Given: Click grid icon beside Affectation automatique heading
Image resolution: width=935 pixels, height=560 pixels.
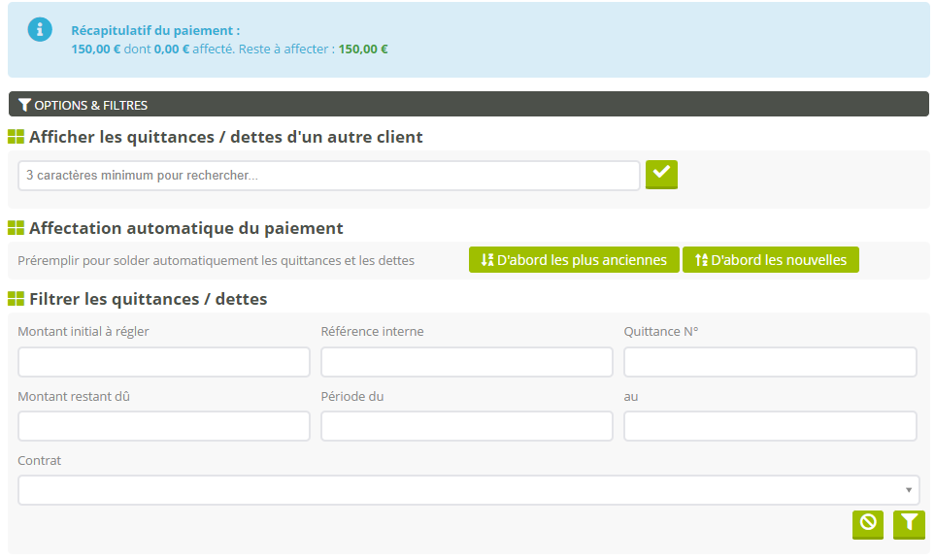Looking at the screenshot, I should pos(17,229).
